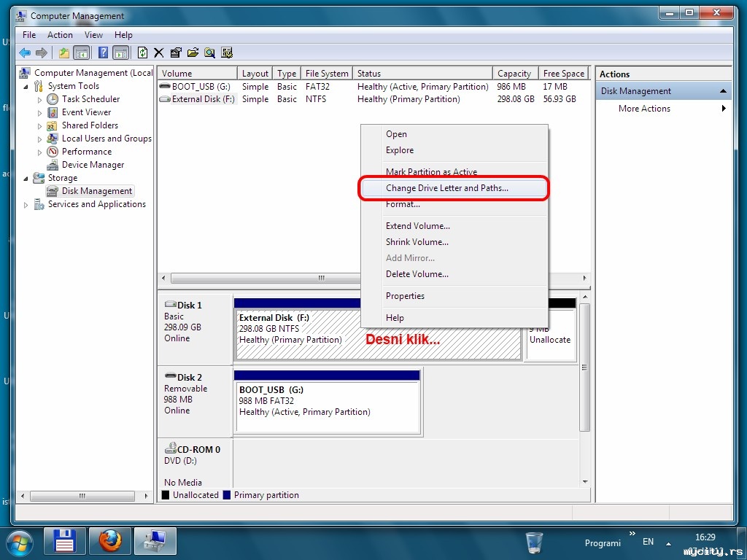Open the Recycle Bin on the taskbar

535,542
